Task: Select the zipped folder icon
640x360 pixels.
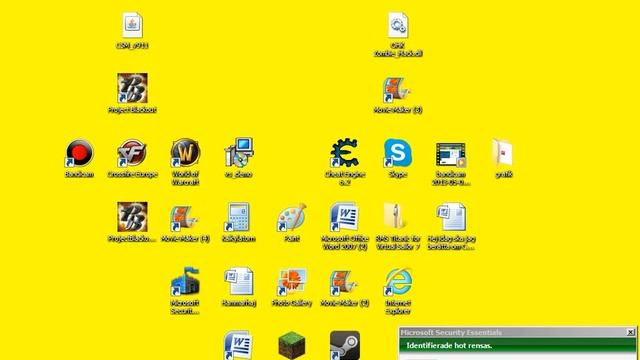Action: [396, 216]
